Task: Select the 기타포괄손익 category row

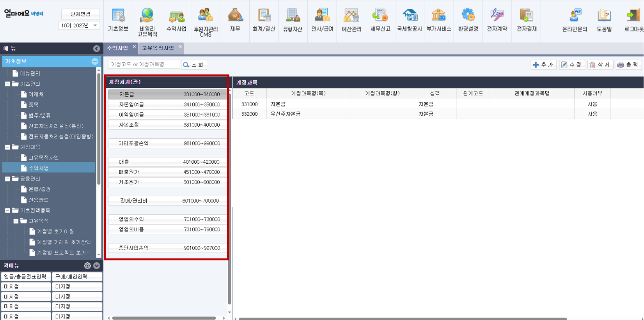Action: click(x=167, y=143)
